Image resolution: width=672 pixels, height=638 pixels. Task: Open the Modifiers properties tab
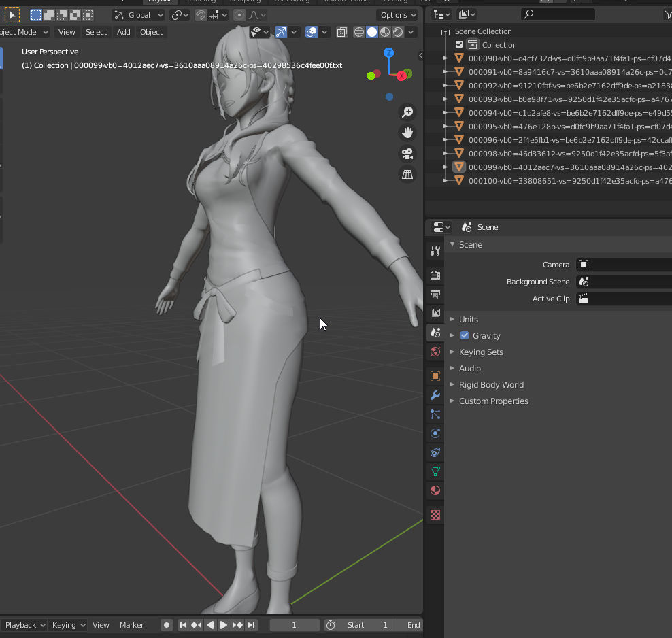pyautogui.click(x=435, y=395)
